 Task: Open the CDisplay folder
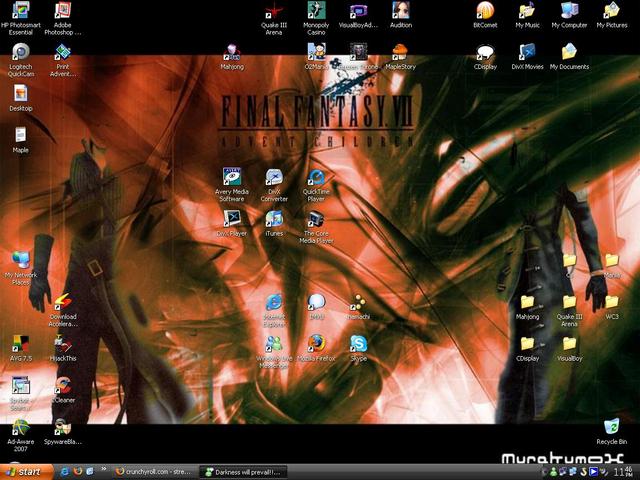click(527, 348)
